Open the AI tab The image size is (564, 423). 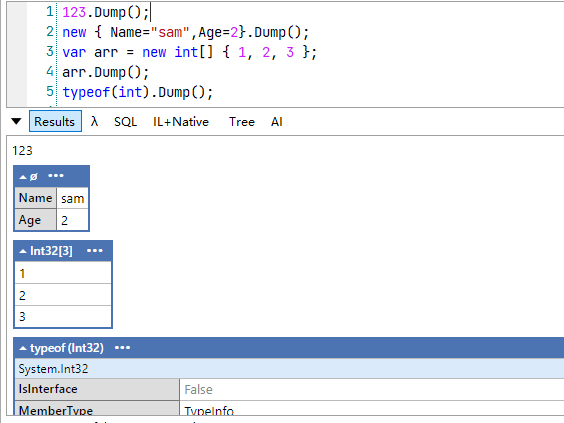(276, 122)
